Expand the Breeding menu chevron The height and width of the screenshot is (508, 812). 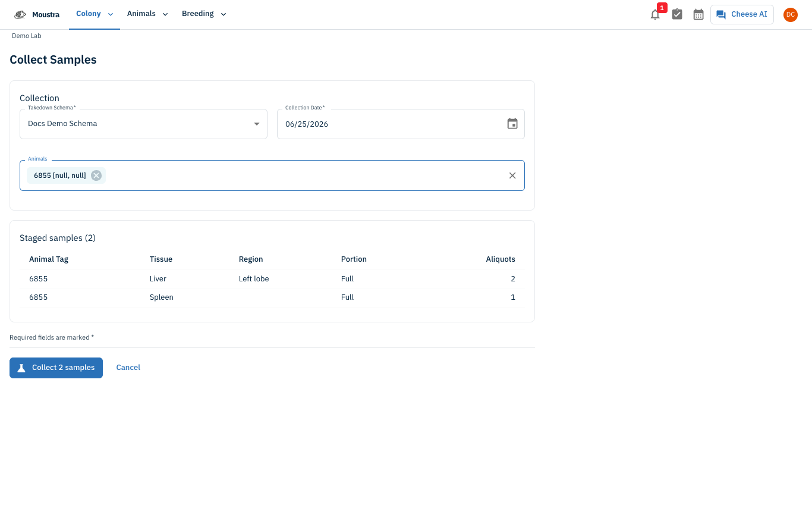[224, 14]
